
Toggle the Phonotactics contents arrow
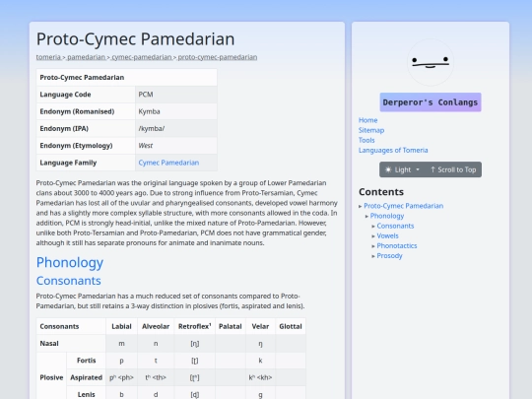[373, 246]
